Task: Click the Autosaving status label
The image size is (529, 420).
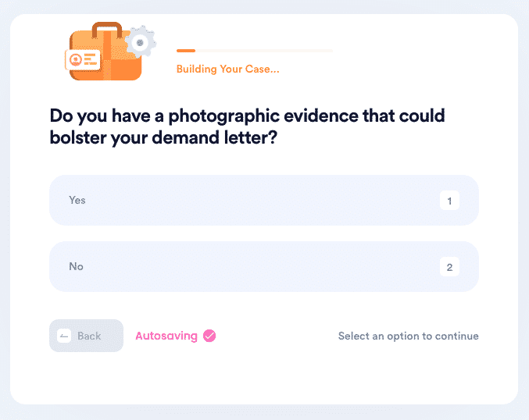Action: click(166, 336)
